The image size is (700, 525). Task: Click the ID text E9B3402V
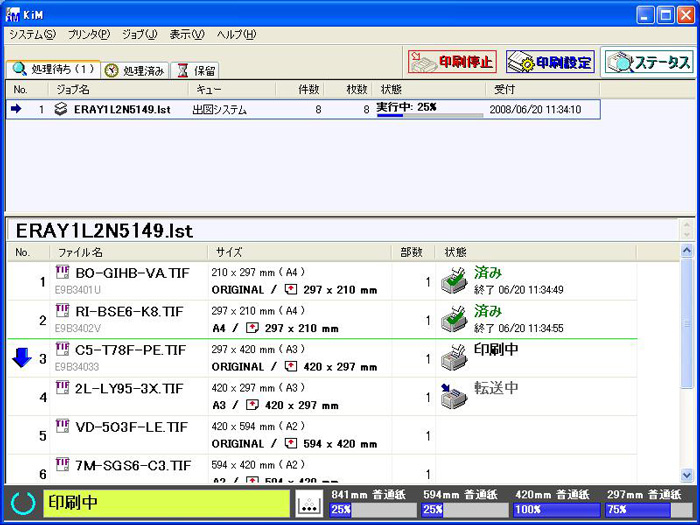tap(78, 329)
